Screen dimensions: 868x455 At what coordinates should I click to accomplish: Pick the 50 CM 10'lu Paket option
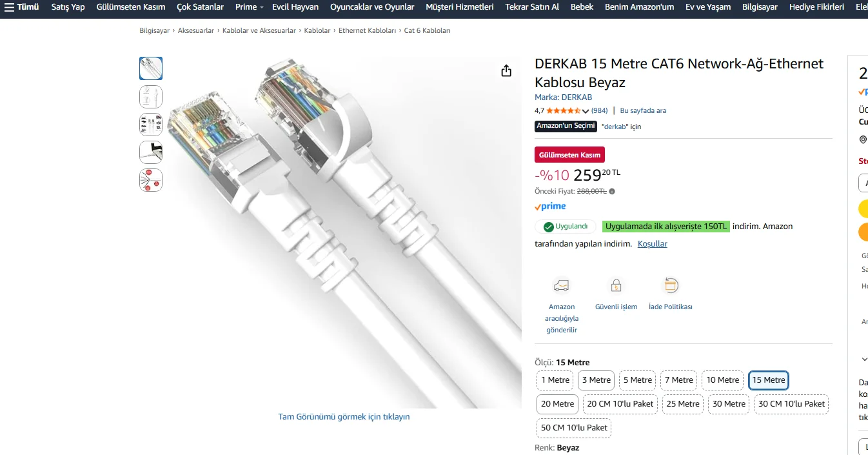[x=574, y=427]
